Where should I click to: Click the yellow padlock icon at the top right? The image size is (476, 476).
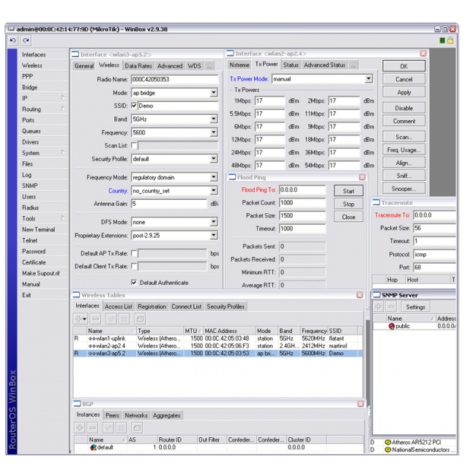(450, 40)
